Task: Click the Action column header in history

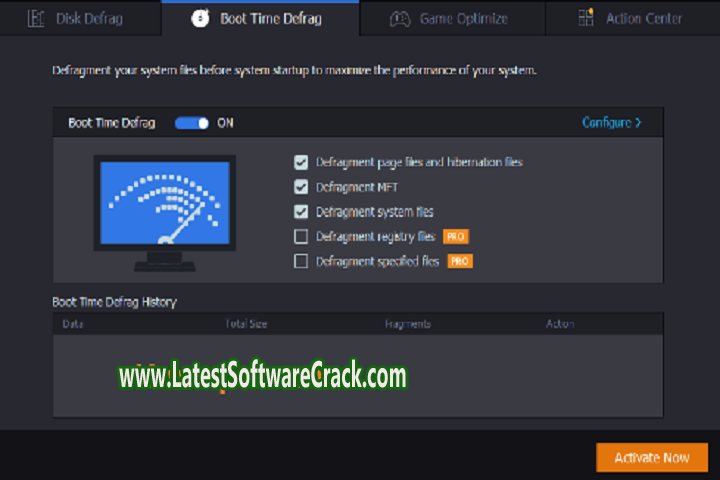Action: click(x=560, y=324)
